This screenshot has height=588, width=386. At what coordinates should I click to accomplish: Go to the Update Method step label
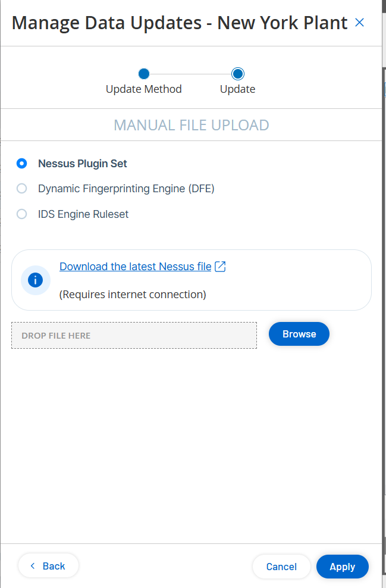click(x=143, y=89)
